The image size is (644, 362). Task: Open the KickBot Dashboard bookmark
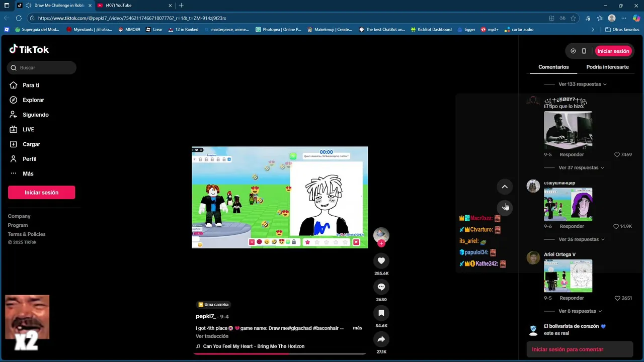[x=430, y=29]
